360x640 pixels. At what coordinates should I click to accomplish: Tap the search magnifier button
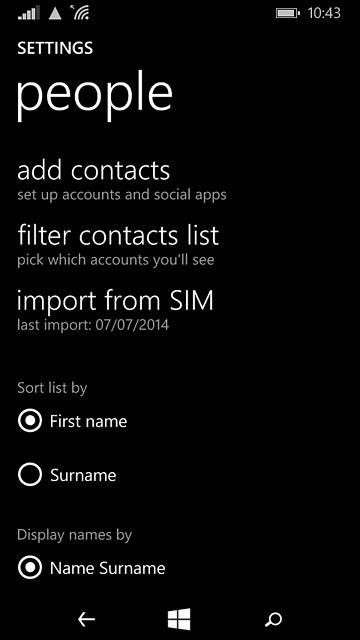click(273, 619)
